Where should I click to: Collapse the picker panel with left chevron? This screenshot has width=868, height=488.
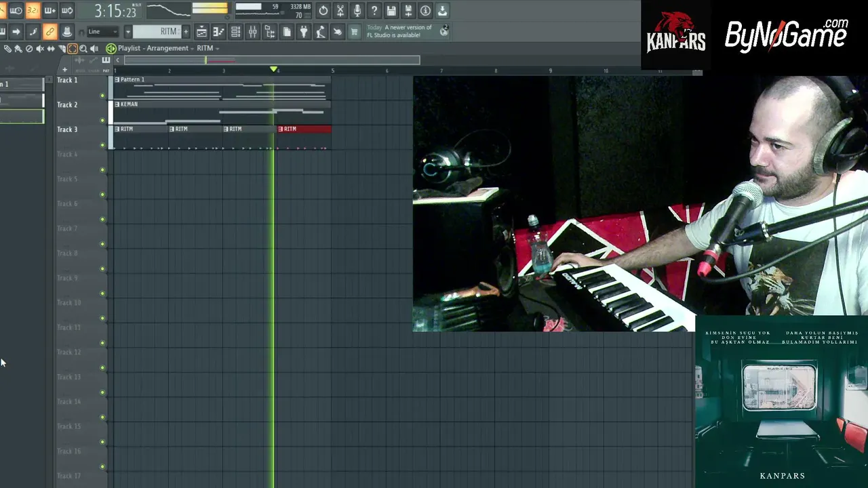click(x=117, y=60)
